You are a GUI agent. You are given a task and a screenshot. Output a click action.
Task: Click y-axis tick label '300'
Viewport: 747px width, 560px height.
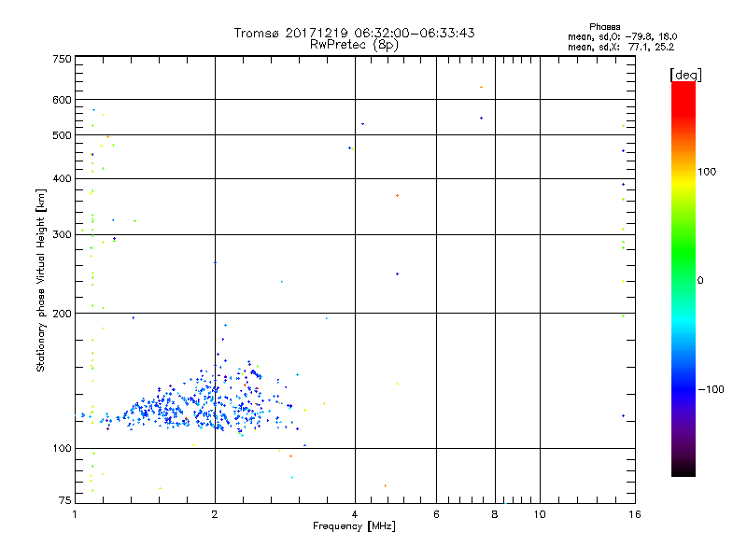point(62,235)
